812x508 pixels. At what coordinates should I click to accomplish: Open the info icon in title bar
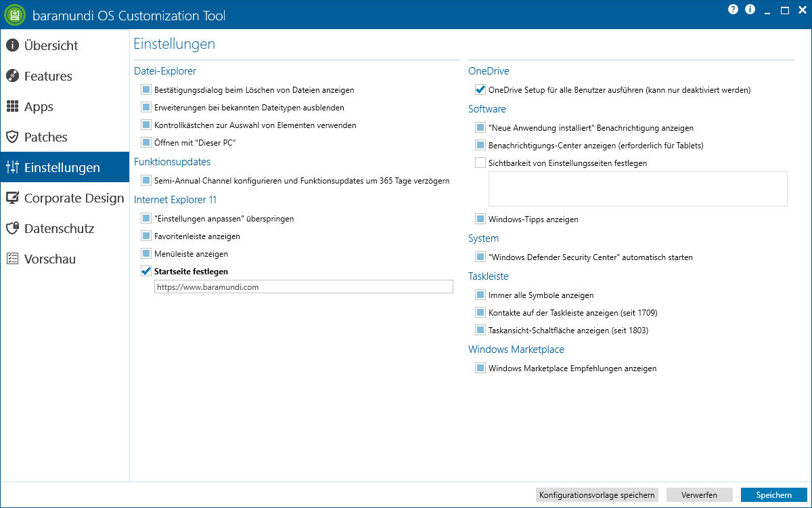pyautogui.click(x=750, y=9)
